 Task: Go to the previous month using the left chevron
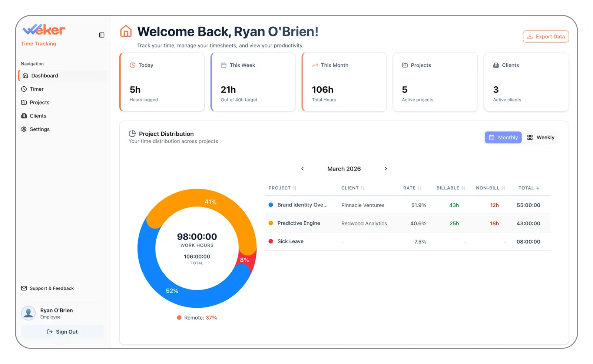[302, 169]
